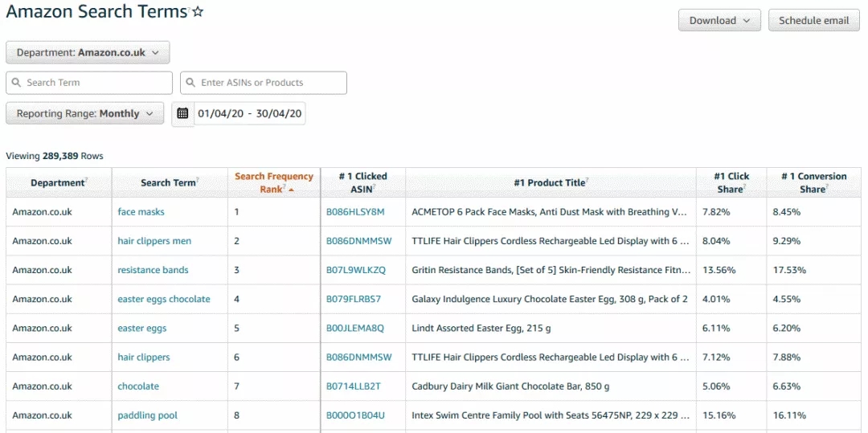This screenshot has height=433, width=868.
Task: Toggle the Search Frequency Rank sort arrow
Action: click(291, 190)
